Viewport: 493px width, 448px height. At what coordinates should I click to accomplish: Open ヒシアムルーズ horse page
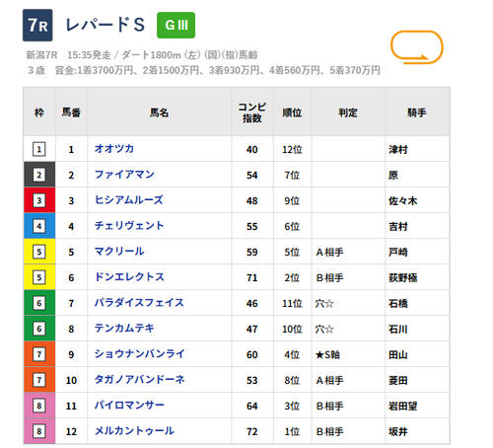tap(129, 200)
